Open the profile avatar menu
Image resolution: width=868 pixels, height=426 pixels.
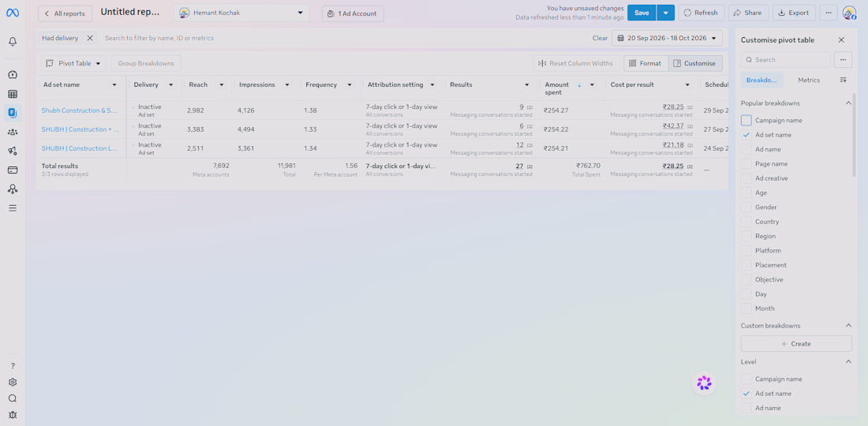849,13
